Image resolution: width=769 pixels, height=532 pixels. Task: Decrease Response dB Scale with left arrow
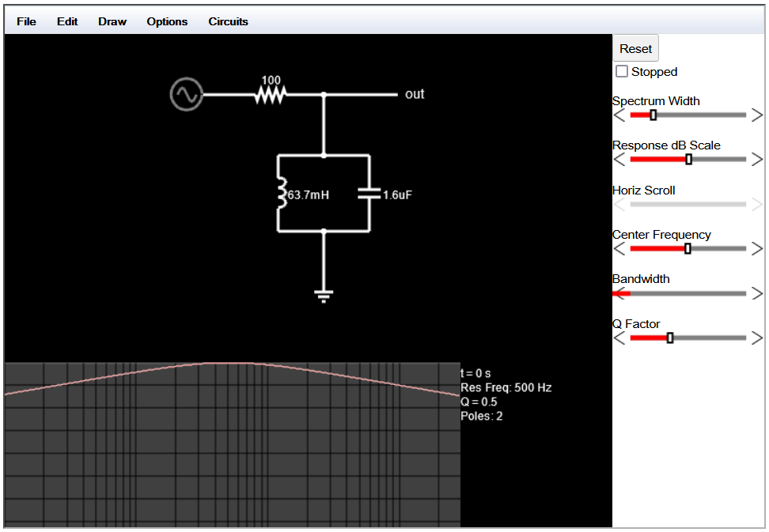[x=619, y=160]
